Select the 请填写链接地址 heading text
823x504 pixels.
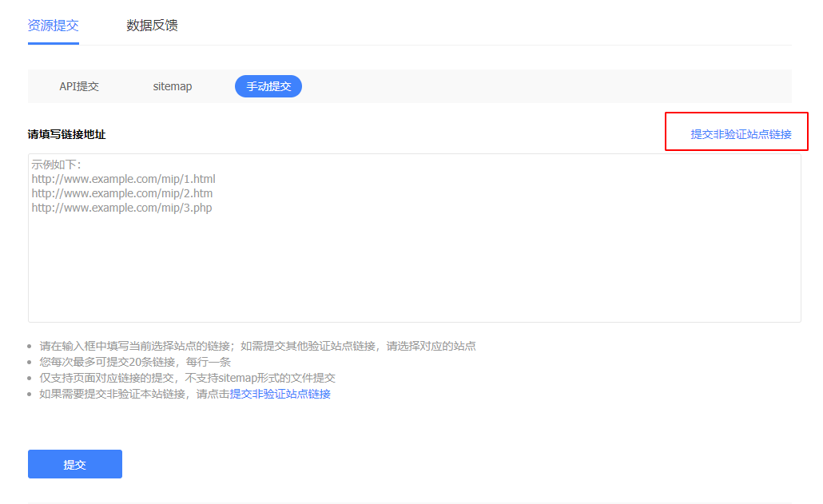pos(66,134)
